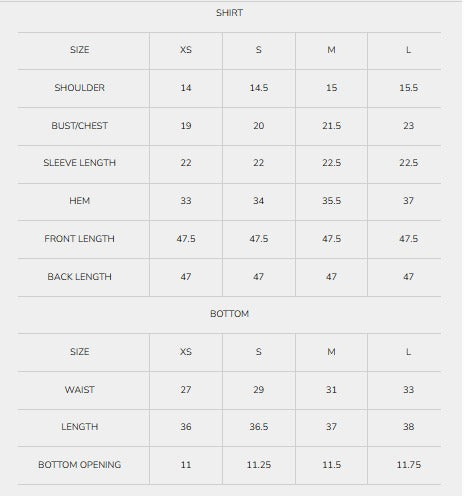Click the hem value 35.5
Screen dimensions: 464x496
pyautogui.click(x=332, y=201)
